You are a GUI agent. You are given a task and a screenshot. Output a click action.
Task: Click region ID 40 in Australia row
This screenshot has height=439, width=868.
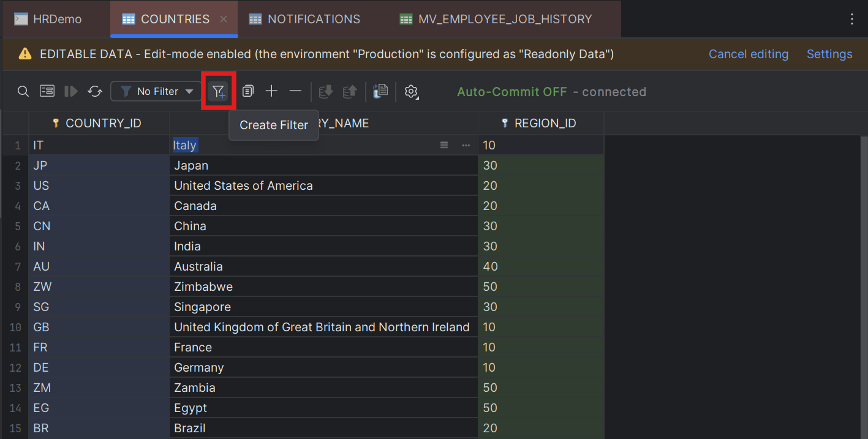pos(542,266)
